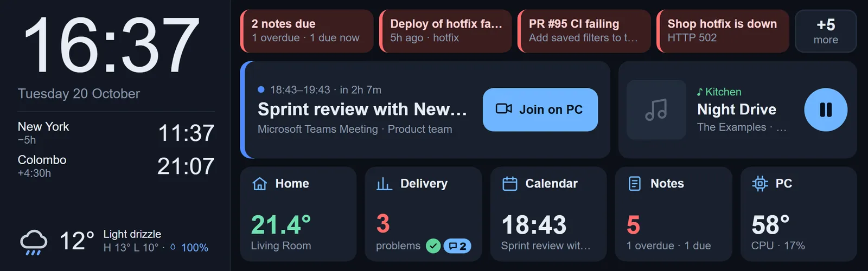
Task: Show the +5 more alerts
Action: click(x=826, y=31)
